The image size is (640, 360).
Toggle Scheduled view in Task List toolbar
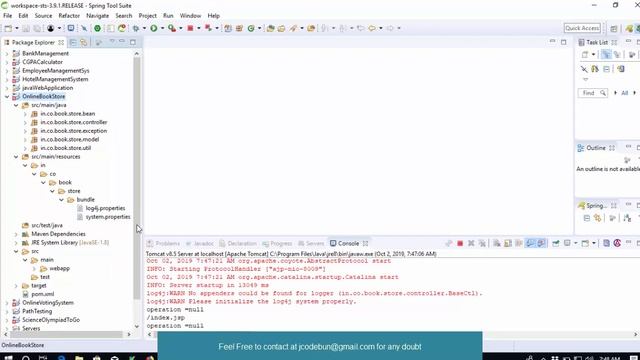point(617,54)
